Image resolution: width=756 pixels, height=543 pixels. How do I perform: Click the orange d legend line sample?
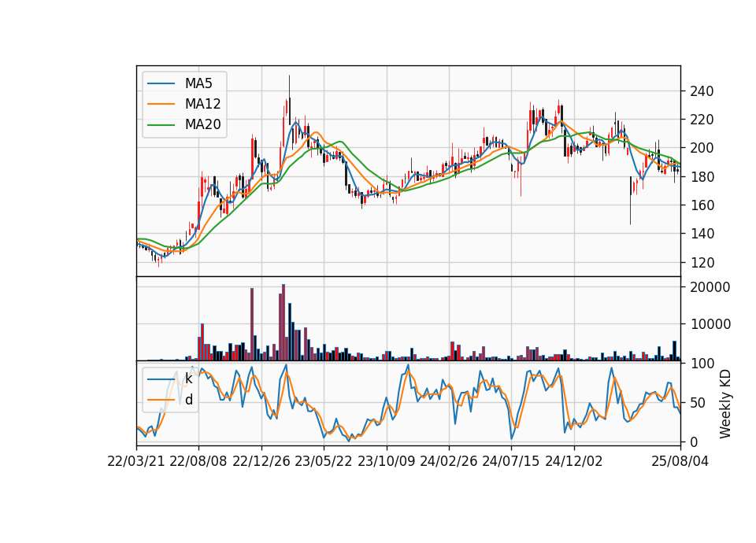(x=161, y=400)
